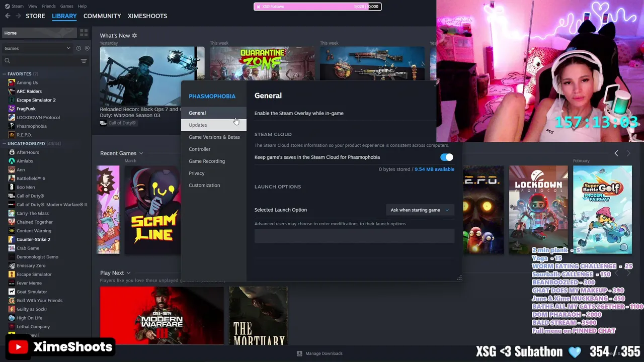644x362 pixels.
Task: Click 9.54 MB available cloud storage link
Action: click(434, 169)
